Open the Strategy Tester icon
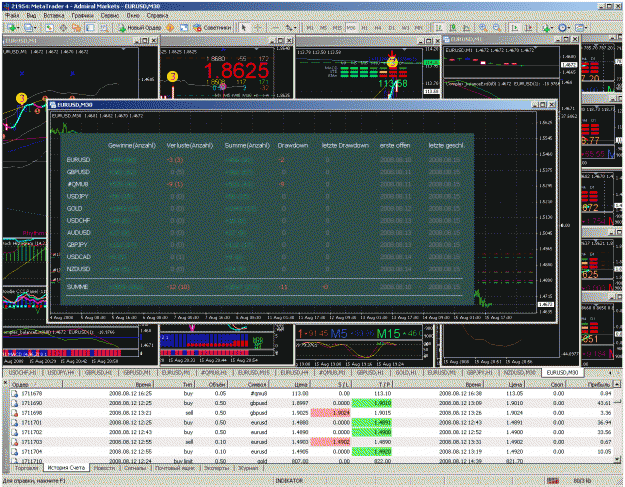Screen dimensions: 625x487 (104, 27)
